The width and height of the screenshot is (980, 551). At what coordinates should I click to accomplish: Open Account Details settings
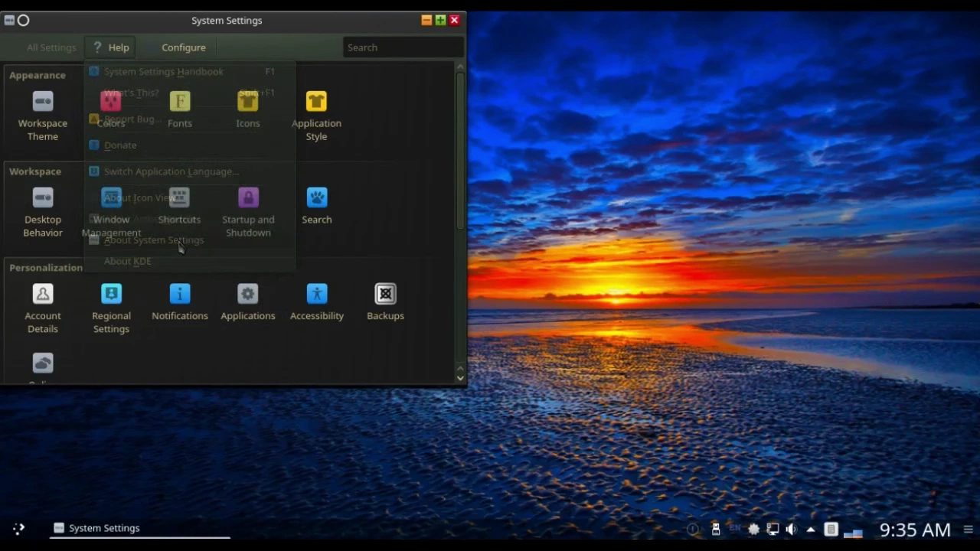[43, 308]
